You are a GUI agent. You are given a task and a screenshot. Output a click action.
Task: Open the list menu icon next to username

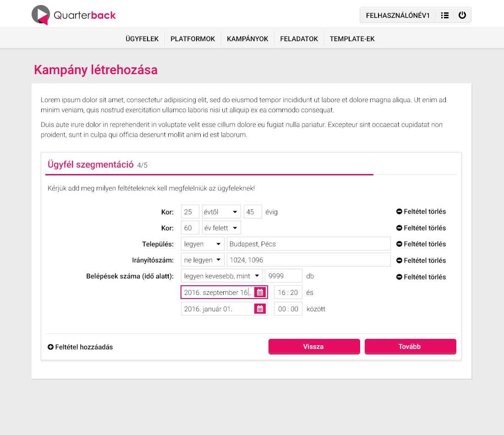(445, 16)
